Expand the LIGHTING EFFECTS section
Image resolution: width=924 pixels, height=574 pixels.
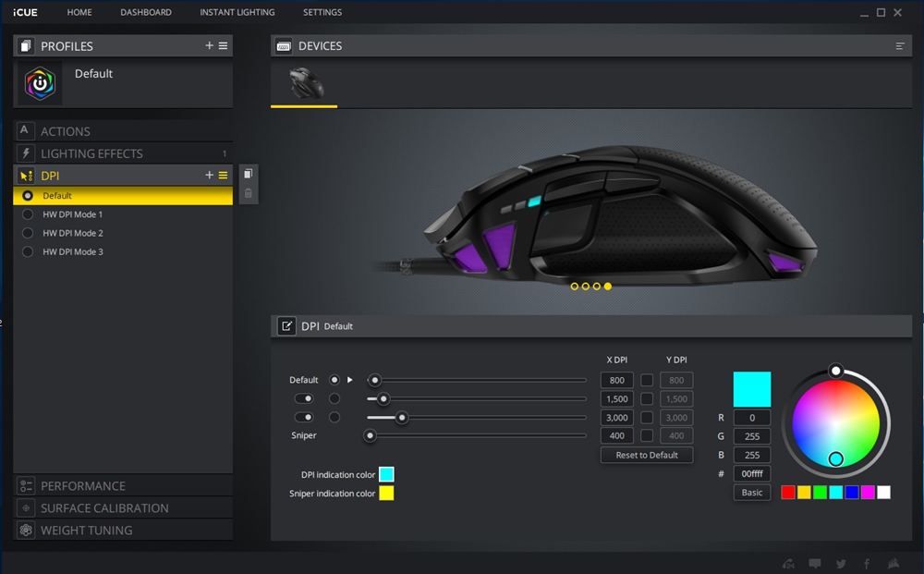[x=123, y=153]
